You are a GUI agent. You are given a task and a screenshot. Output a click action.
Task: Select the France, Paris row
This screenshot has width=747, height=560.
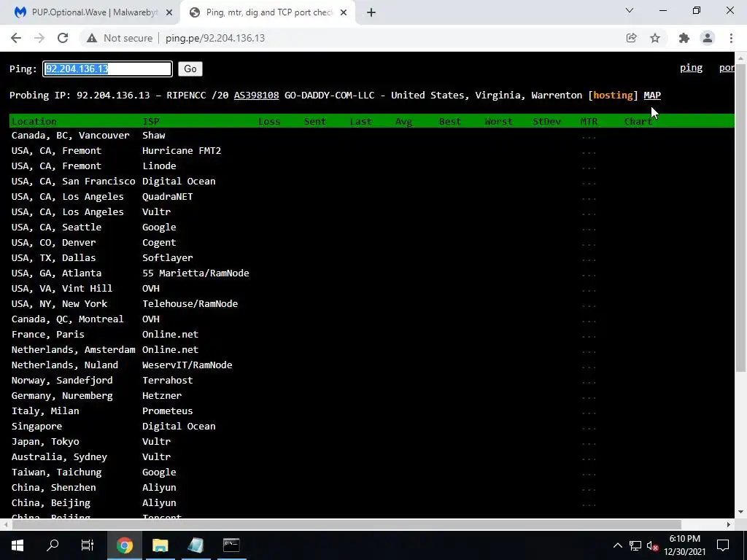[371, 334]
